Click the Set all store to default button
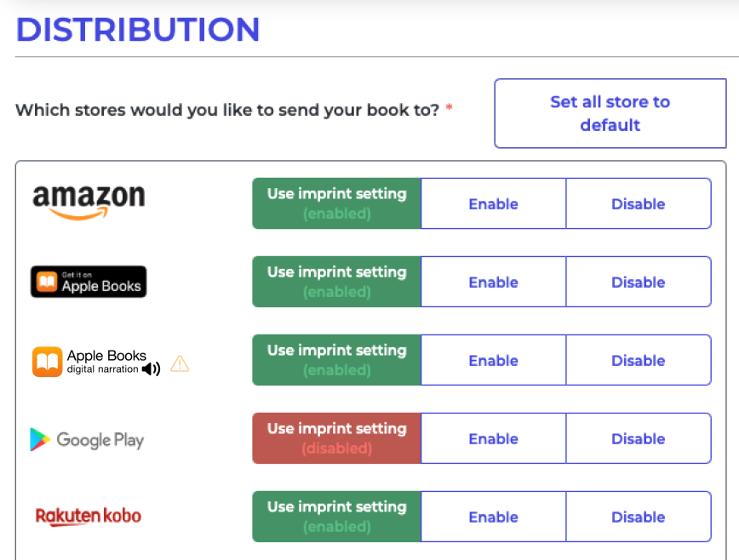Screen dimensions: 739x560 (x=610, y=113)
